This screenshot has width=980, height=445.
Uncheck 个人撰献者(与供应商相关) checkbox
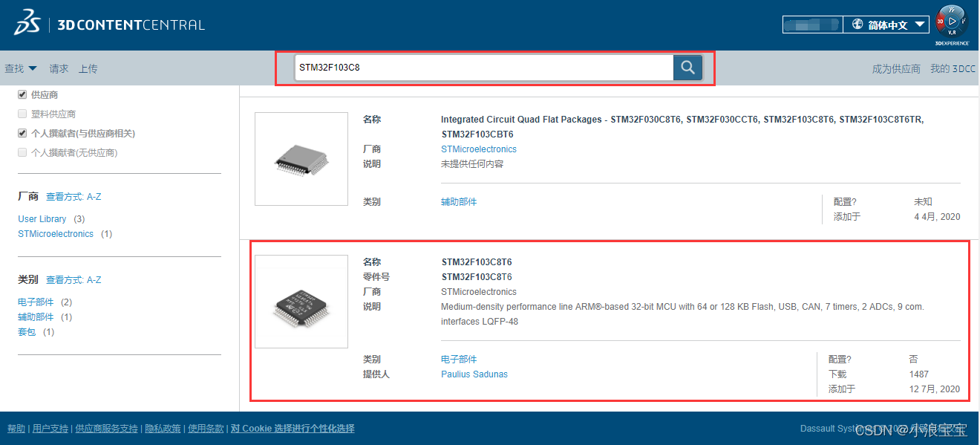point(22,133)
